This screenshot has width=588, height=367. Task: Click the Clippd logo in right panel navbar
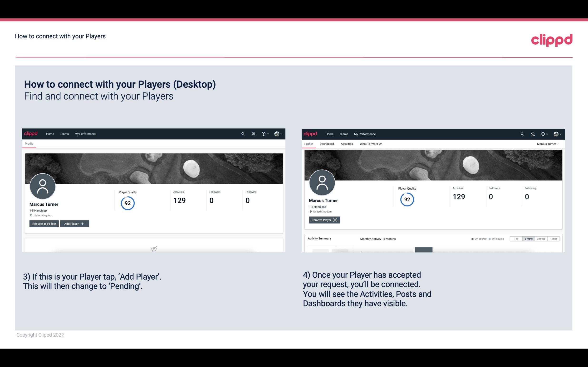(x=311, y=133)
